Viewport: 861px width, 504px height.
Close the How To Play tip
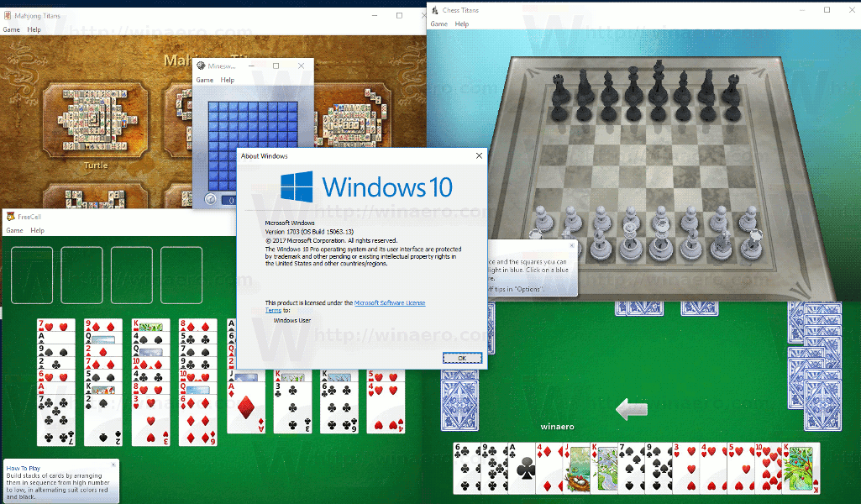[114, 465]
